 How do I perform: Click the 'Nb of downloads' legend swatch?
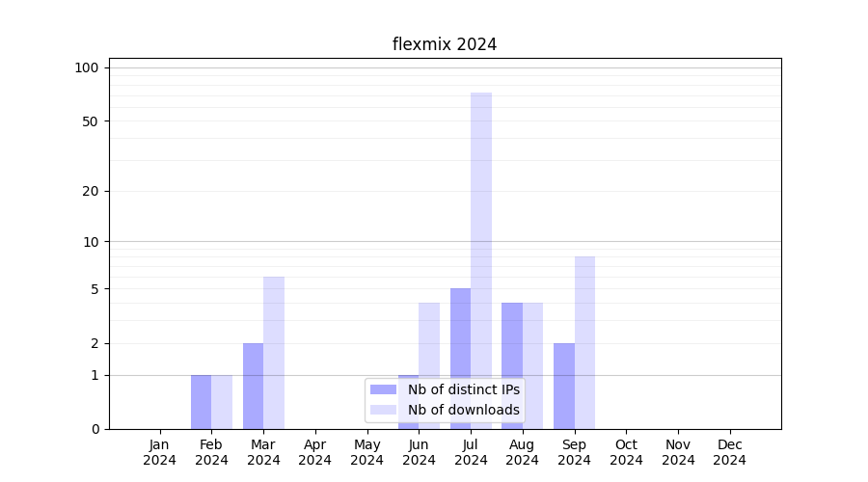pos(383,410)
